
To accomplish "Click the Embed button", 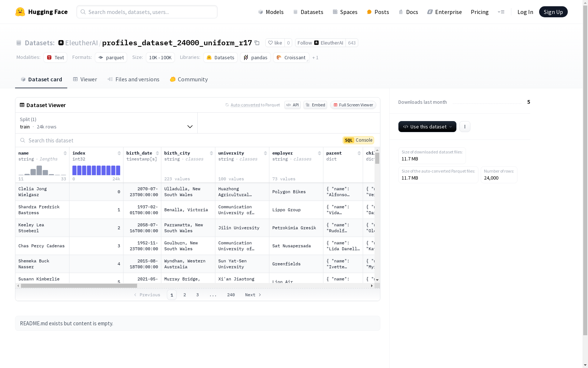I will (x=315, y=105).
